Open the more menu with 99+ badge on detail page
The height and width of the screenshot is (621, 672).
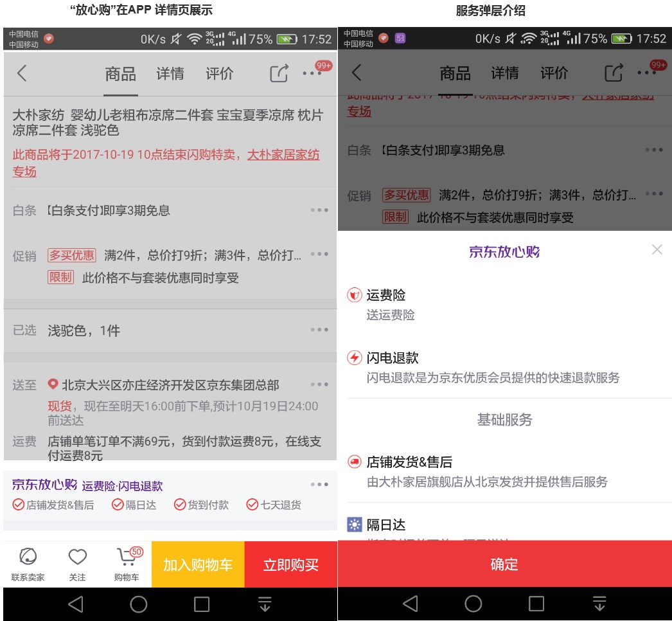[316, 71]
